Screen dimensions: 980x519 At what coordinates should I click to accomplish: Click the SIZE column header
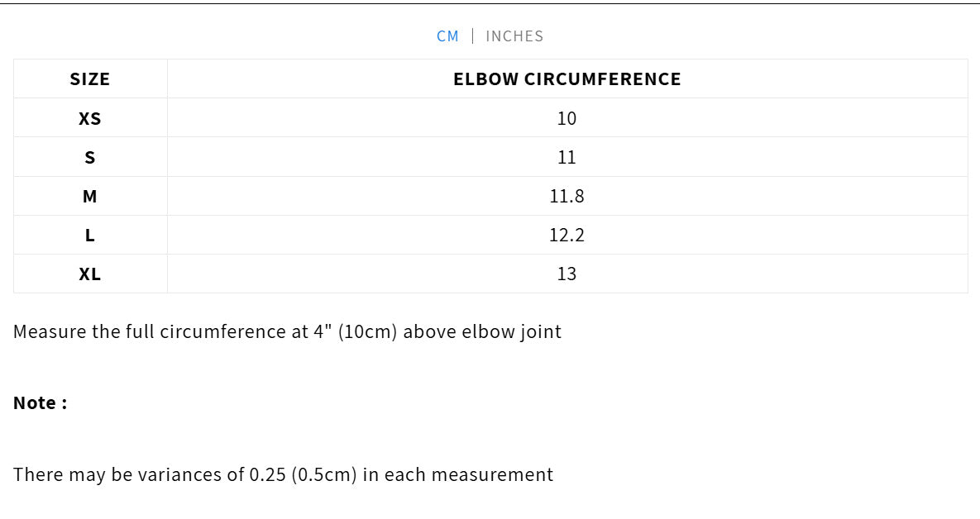point(90,79)
